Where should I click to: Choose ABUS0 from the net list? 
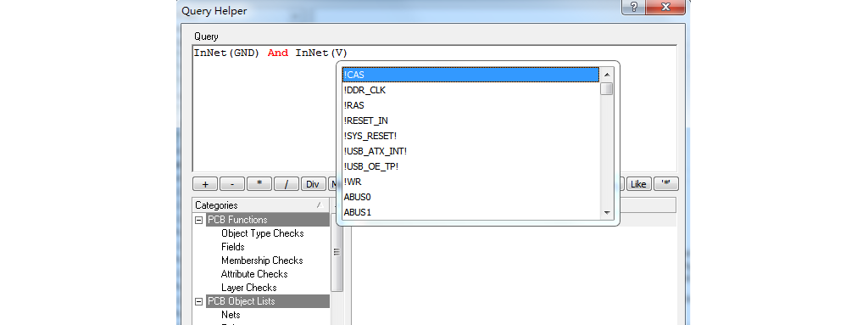pyautogui.click(x=470, y=197)
